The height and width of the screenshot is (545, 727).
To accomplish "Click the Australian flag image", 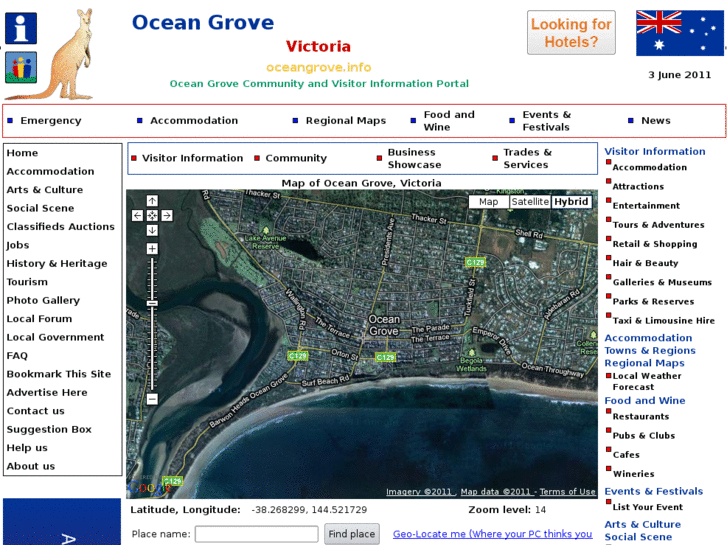I will tap(679, 33).
